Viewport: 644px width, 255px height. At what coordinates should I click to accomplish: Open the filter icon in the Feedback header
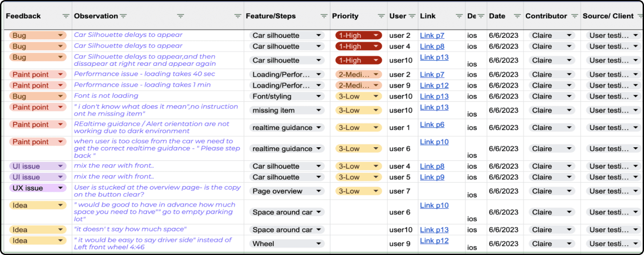pyautogui.click(x=66, y=16)
